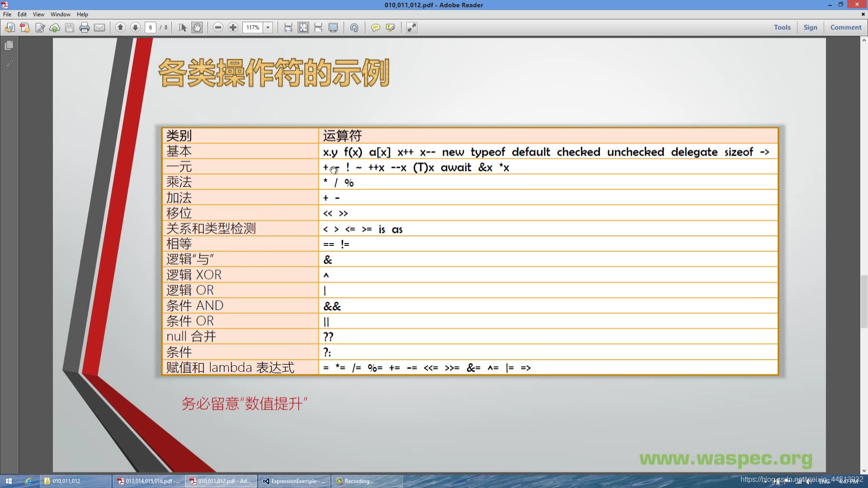
Task: Open the Comment pane
Action: tap(846, 27)
